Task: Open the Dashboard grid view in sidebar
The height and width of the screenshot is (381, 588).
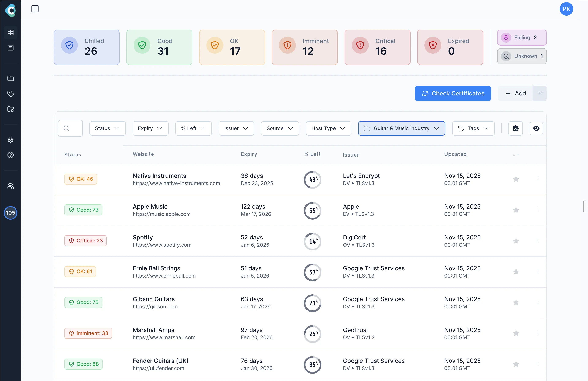Action: click(x=10, y=32)
